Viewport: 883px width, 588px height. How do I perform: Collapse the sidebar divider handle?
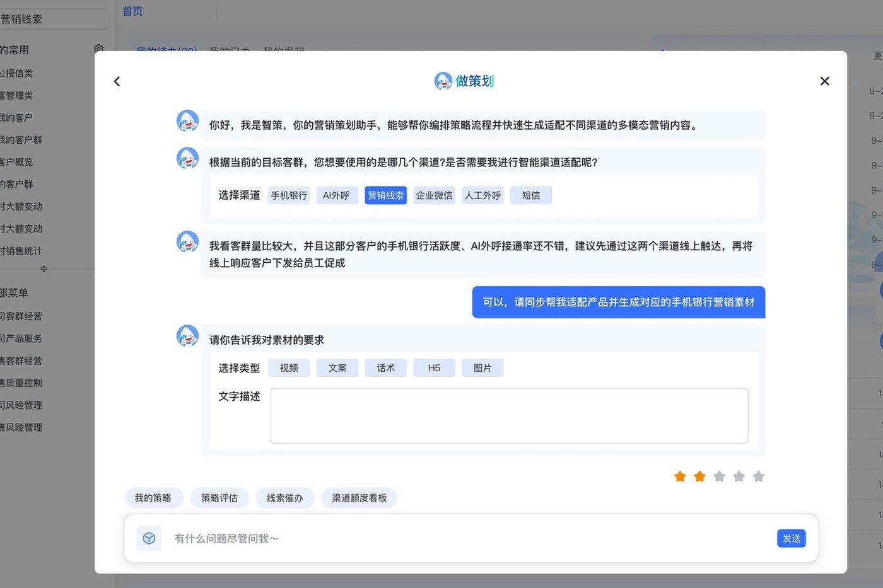point(44,269)
